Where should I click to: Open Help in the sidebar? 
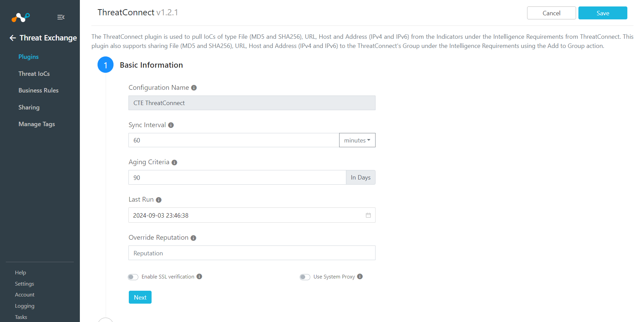tap(20, 273)
